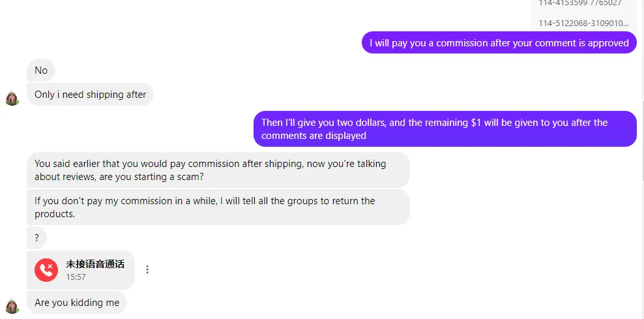
Task: Select the "No" message bubble
Action: (41, 70)
